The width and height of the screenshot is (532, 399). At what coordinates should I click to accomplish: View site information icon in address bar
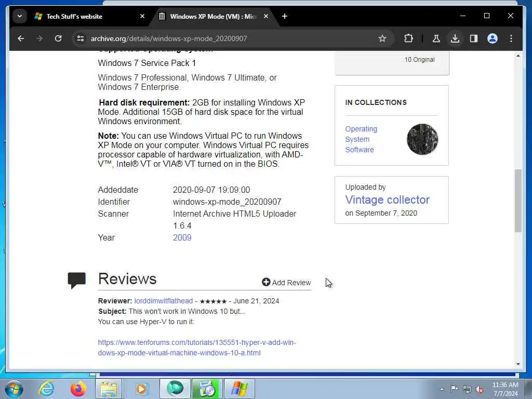click(81, 38)
